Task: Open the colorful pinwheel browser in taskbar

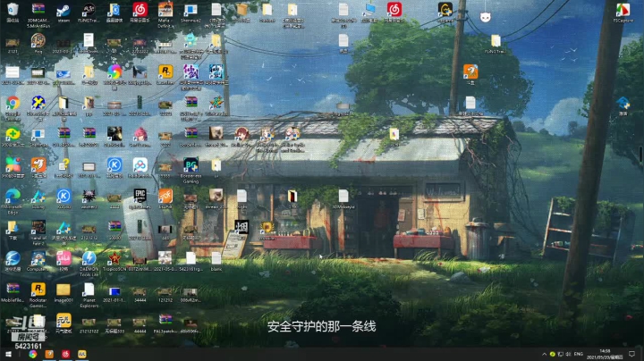Action: [x=33, y=354]
